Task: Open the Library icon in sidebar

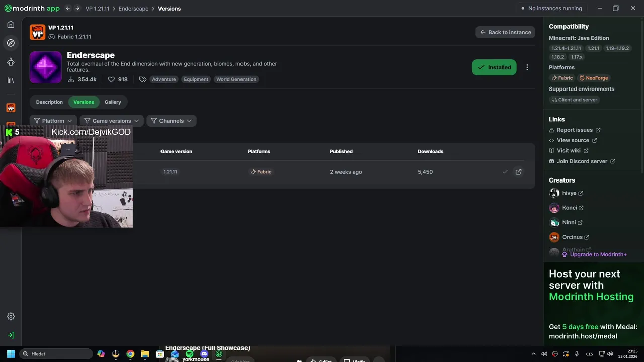Action: [11, 80]
